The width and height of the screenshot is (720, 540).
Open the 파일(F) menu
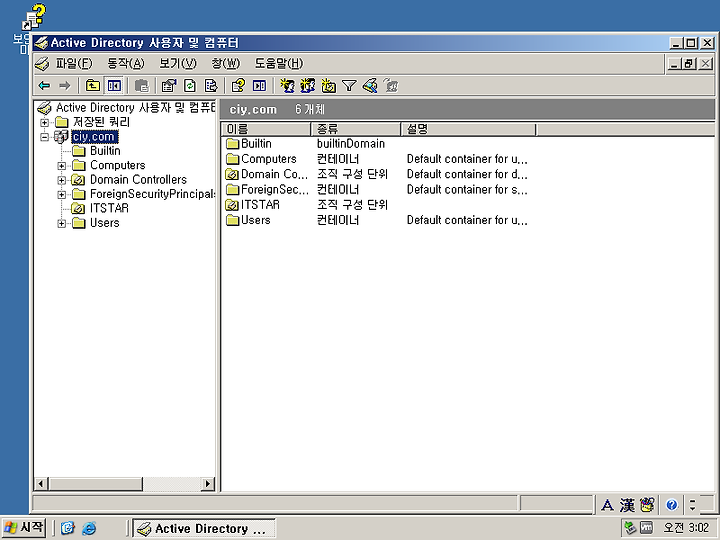[74, 63]
